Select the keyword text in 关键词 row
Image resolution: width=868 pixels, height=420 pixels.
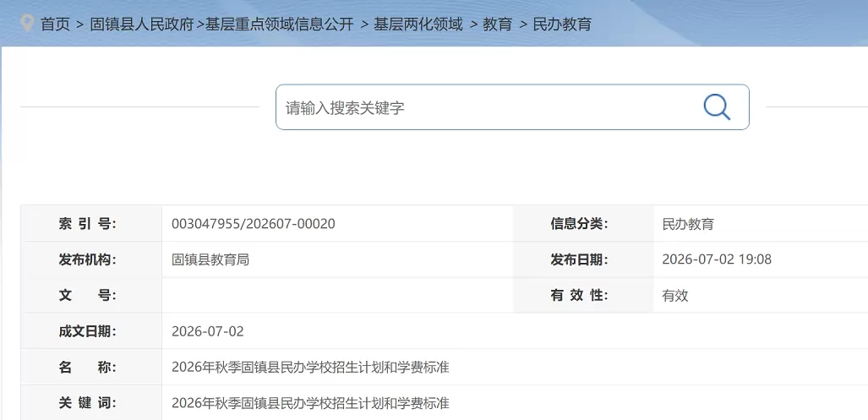coord(310,403)
